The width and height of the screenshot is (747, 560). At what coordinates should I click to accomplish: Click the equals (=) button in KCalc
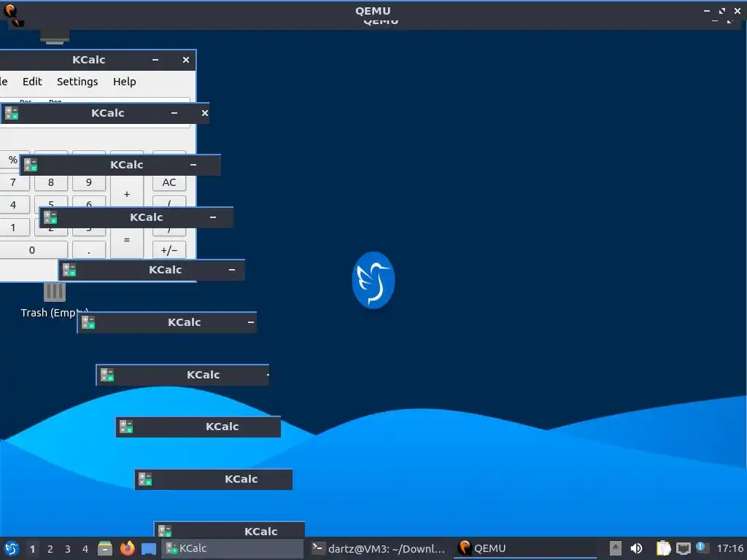[x=127, y=242]
